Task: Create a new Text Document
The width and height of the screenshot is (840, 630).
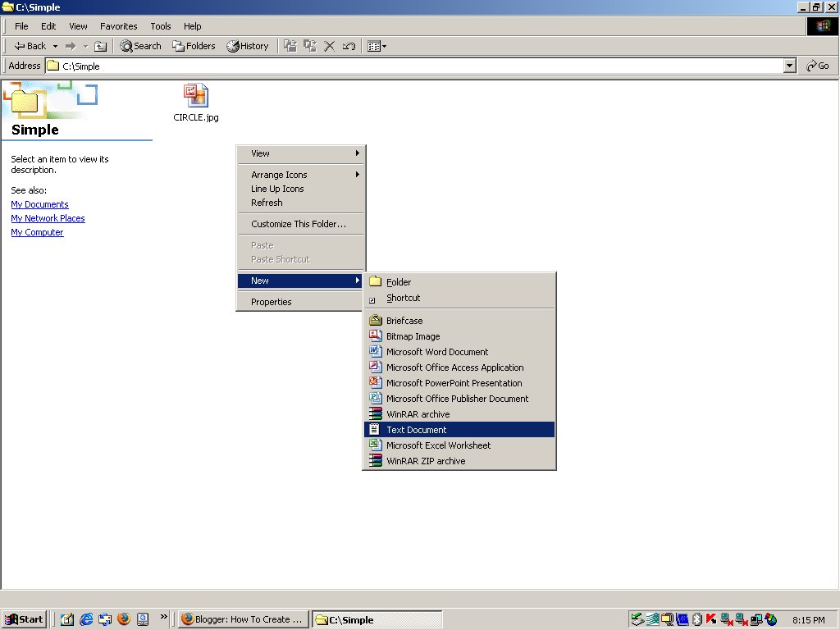Action: pos(459,430)
